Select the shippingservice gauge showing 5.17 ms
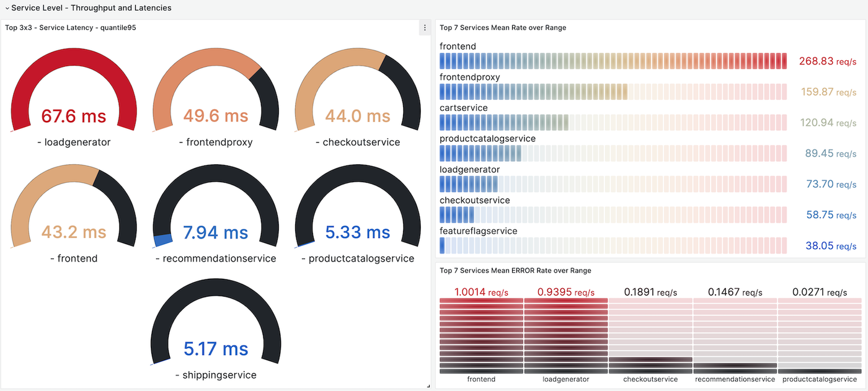Screen dimensions: 868x391 pos(215,348)
